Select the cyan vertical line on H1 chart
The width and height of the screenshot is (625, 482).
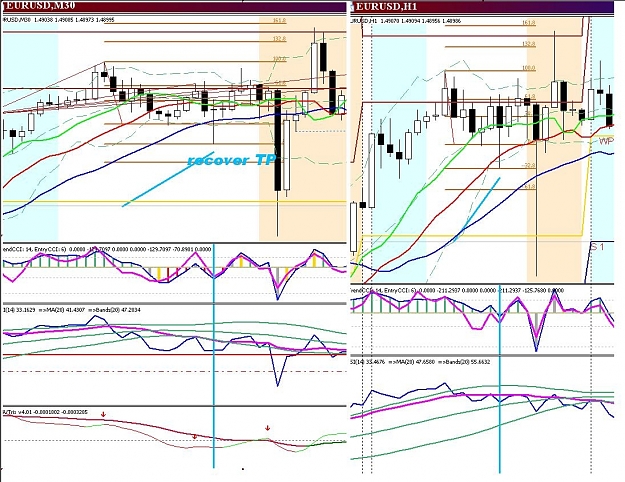499,379
